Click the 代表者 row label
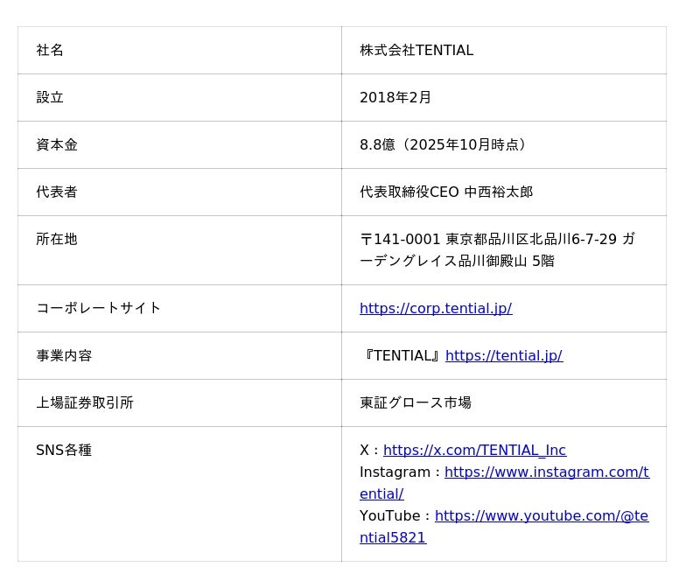The width and height of the screenshot is (700, 588). [x=57, y=192]
